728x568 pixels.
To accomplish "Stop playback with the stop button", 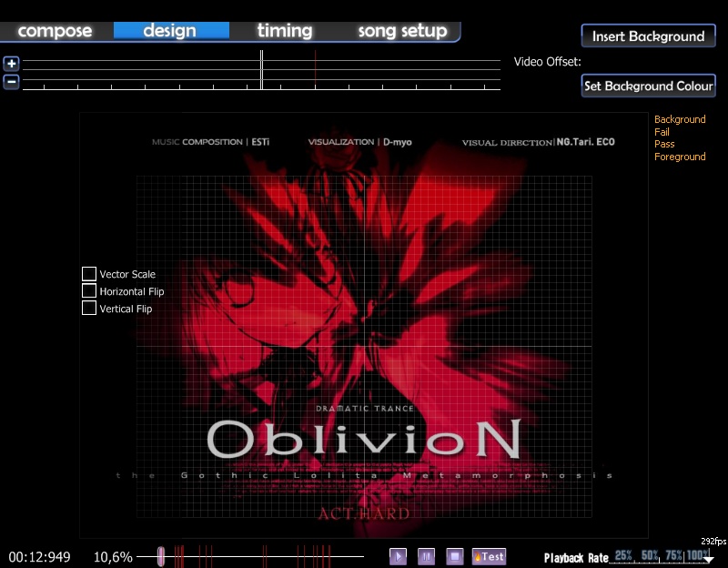I will pos(454,556).
